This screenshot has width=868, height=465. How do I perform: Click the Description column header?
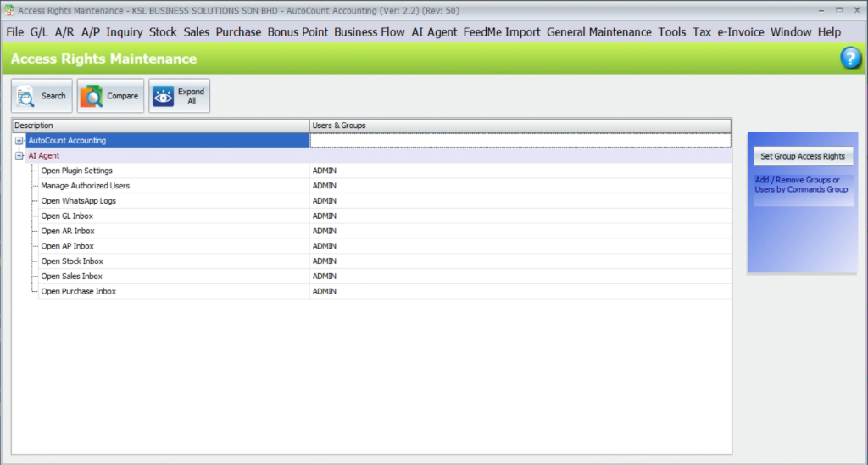point(160,126)
